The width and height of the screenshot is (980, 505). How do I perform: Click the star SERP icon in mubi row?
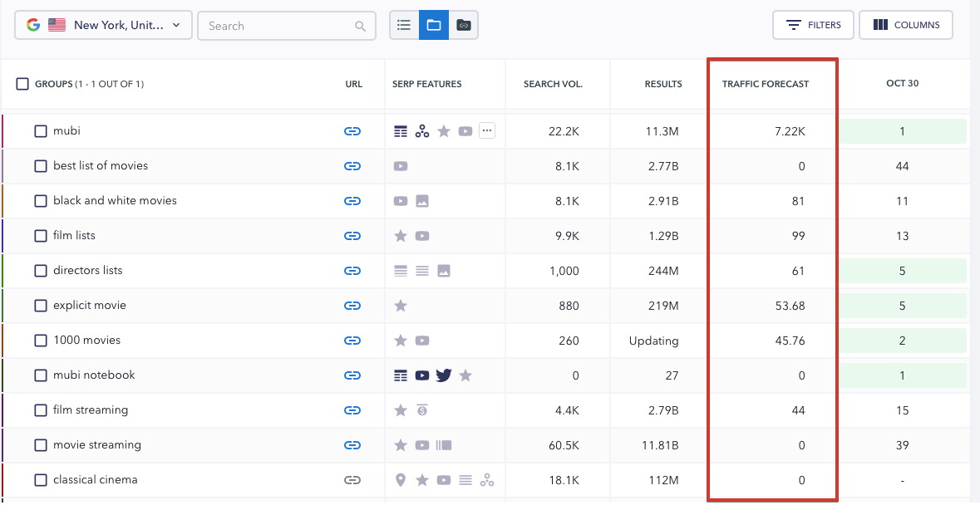tap(444, 131)
